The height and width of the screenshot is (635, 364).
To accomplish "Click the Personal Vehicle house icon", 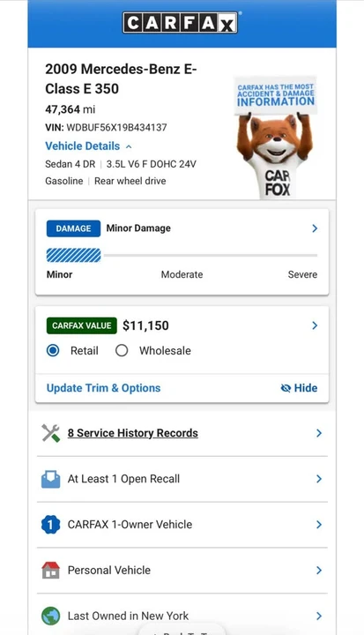I will [x=50, y=571].
